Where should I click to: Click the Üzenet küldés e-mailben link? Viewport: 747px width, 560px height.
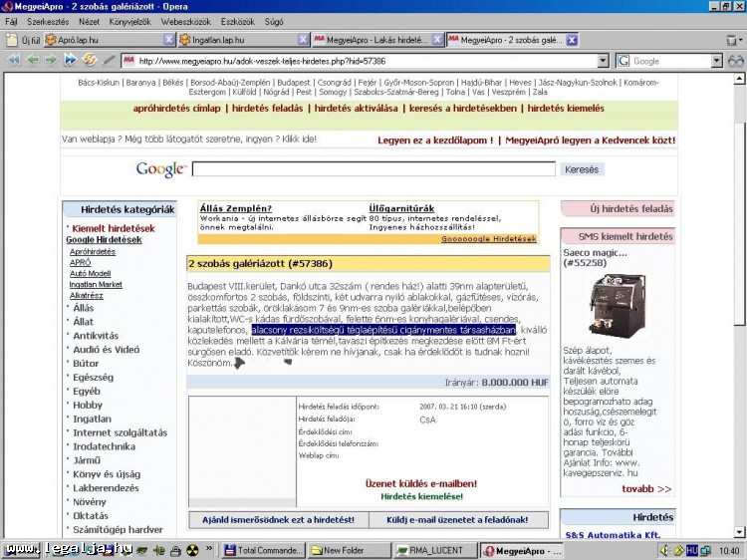(x=420, y=482)
